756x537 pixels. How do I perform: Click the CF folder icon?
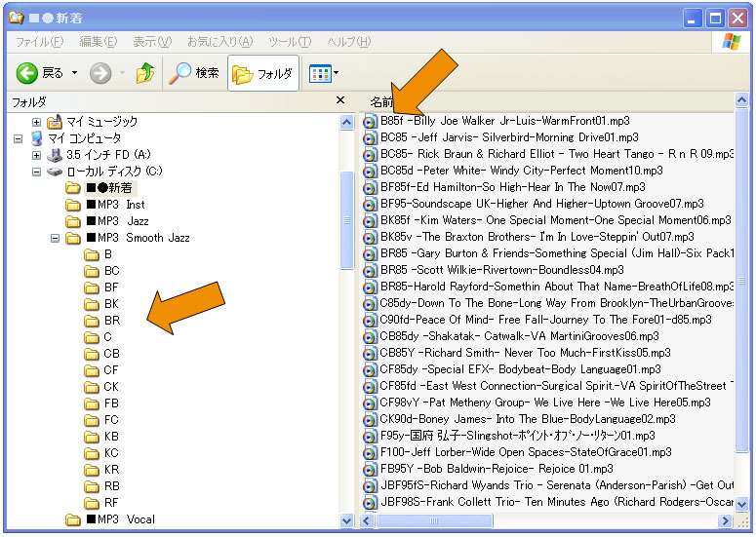(x=92, y=370)
